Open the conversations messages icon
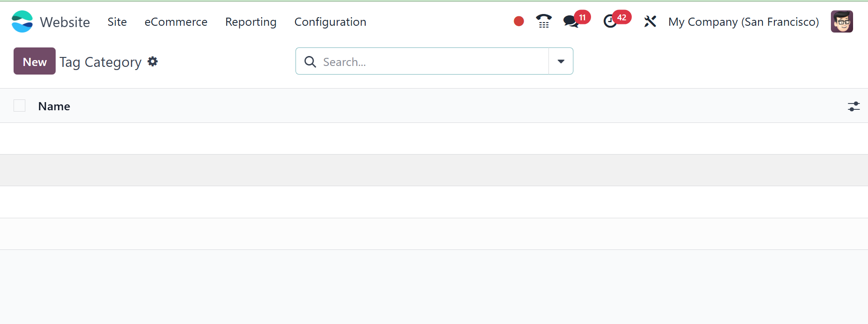The image size is (868, 324). [x=571, y=21]
